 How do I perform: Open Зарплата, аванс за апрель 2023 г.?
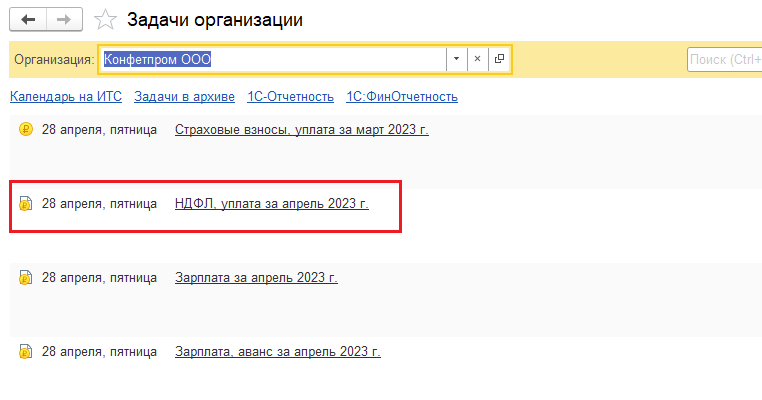point(277,351)
